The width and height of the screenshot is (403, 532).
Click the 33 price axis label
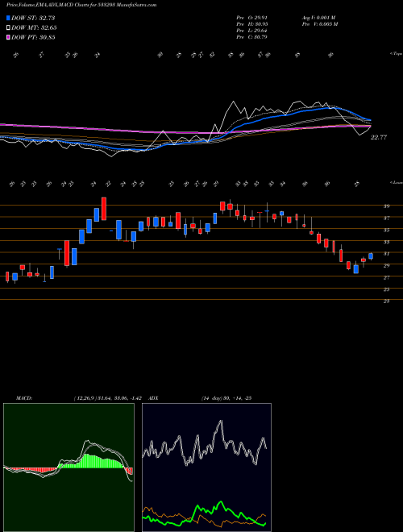[386, 242]
